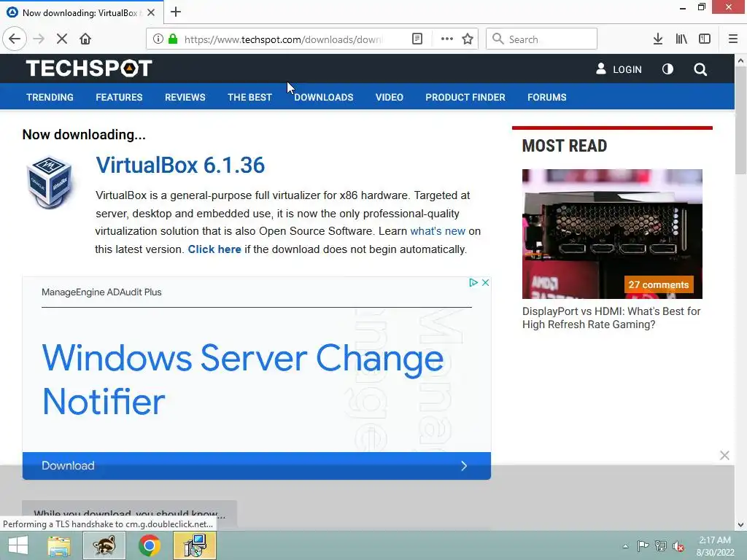Click the raccoon app taskbar icon
The width and height of the screenshot is (747, 560).
(104, 545)
